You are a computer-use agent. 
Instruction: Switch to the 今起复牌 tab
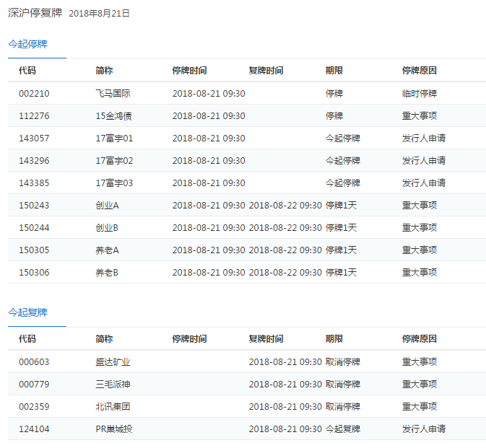tap(27, 312)
